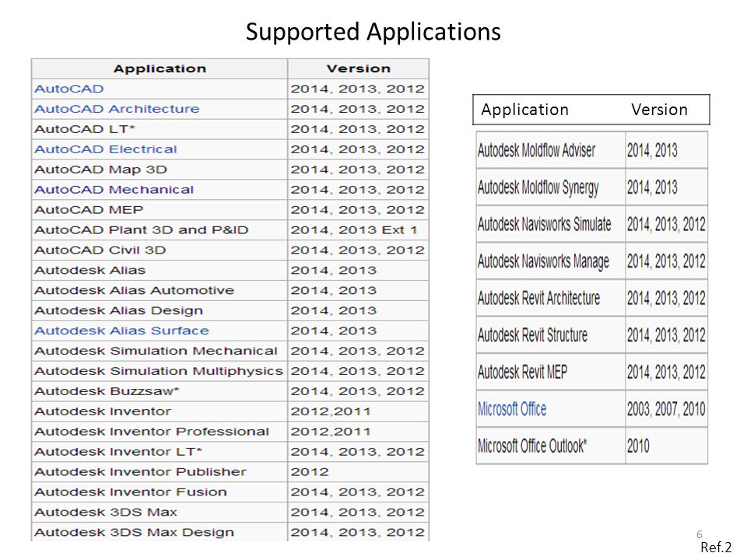This screenshot has width=747, height=560.
Task: Click the Supported Applications slide title
Action: point(373,32)
